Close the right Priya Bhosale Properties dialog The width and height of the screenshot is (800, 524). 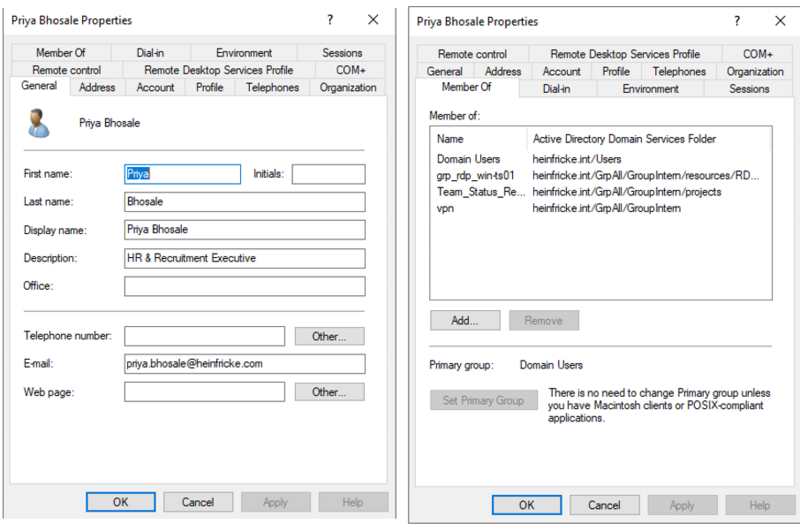[780, 21]
